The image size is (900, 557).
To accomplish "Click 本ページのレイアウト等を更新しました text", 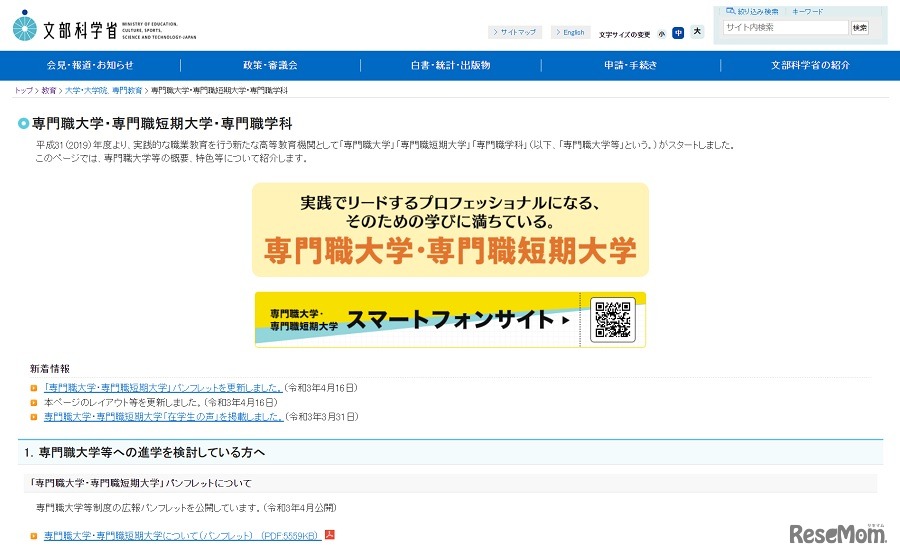I will pyautogui.click(x=161, y=403).
